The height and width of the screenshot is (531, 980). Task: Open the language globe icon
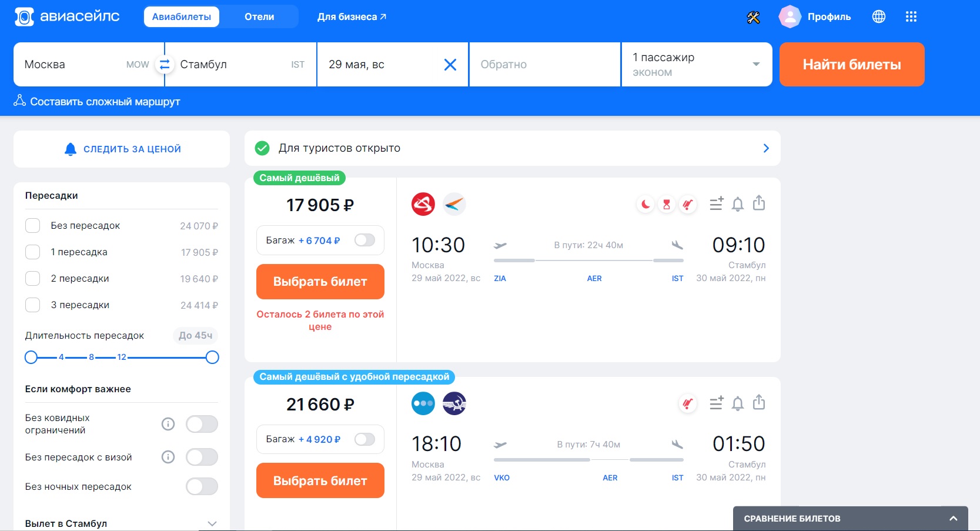pyautogui.click(x=879, y=17)
